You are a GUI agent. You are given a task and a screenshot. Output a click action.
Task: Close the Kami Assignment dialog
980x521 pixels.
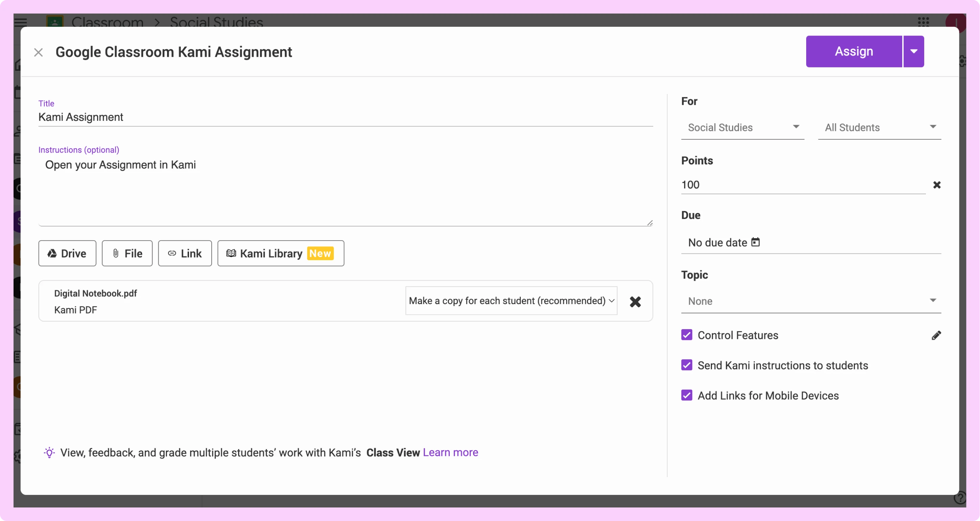coord(39,52)
